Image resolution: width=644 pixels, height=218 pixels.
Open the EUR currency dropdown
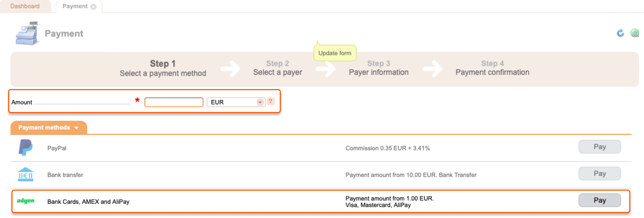tap(236, 102)
